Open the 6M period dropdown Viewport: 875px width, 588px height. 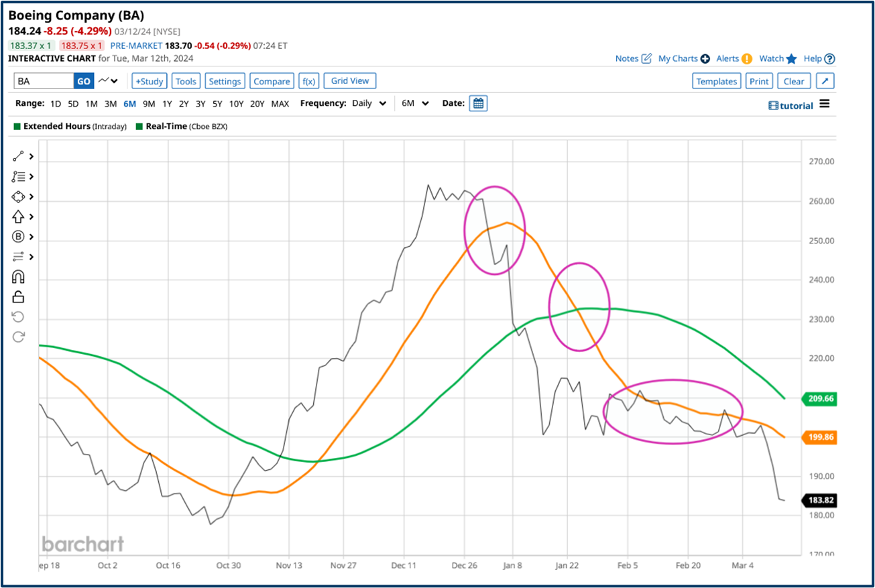(414, 103)
